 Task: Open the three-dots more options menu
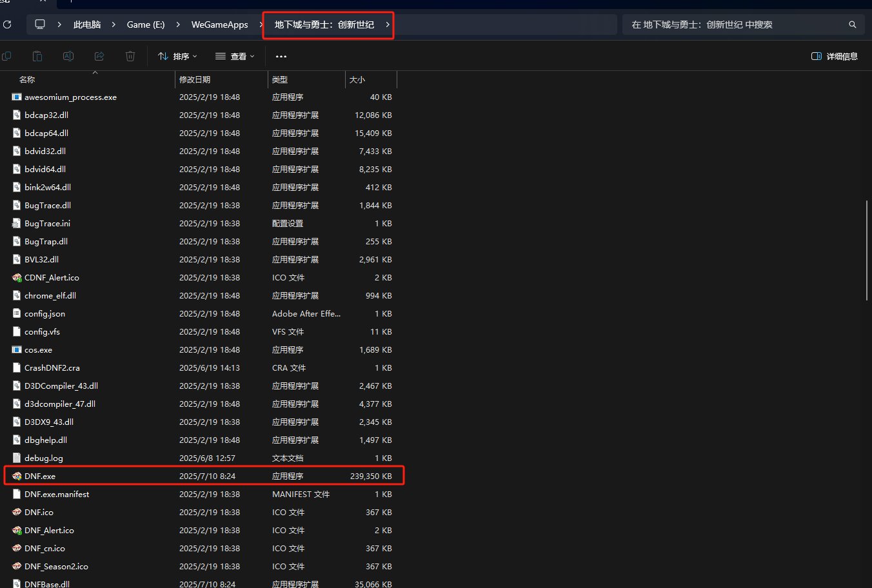[281, 56]
